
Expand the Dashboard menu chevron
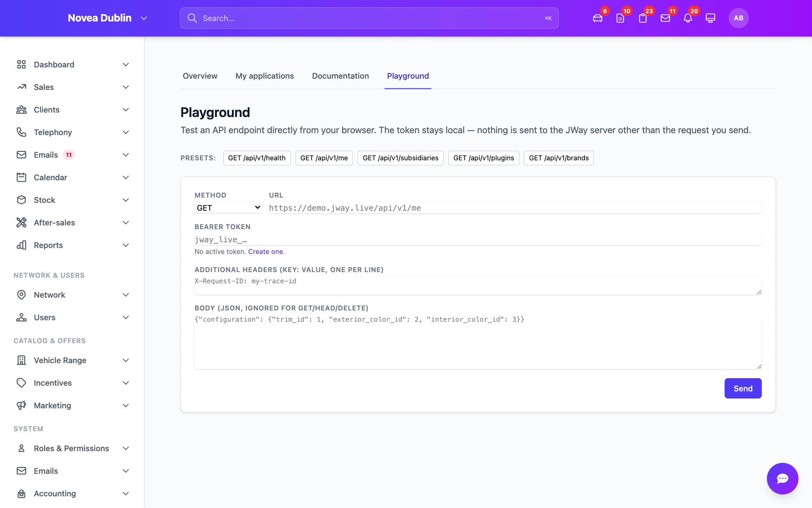(x=126, y=64)
